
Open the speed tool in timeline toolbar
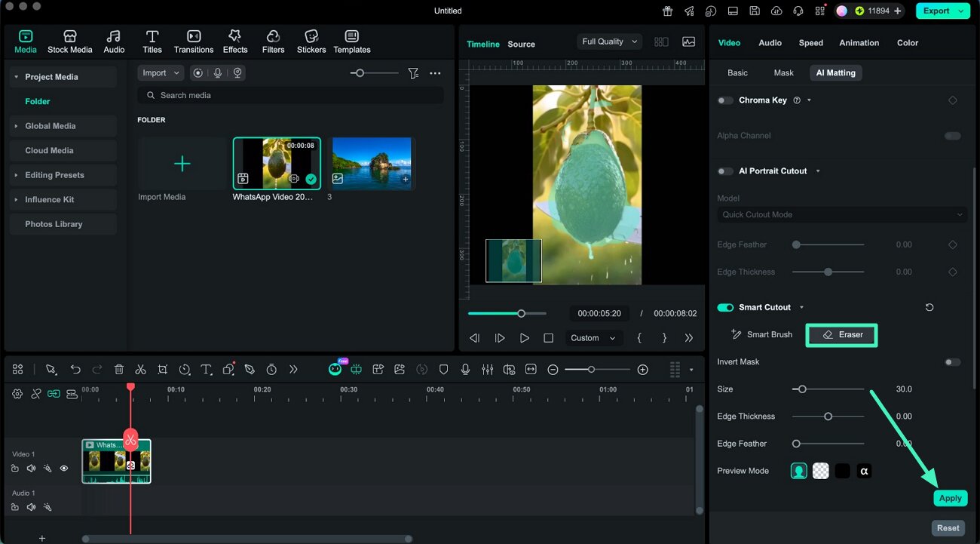pyautogui.click(x=185, y=369)
